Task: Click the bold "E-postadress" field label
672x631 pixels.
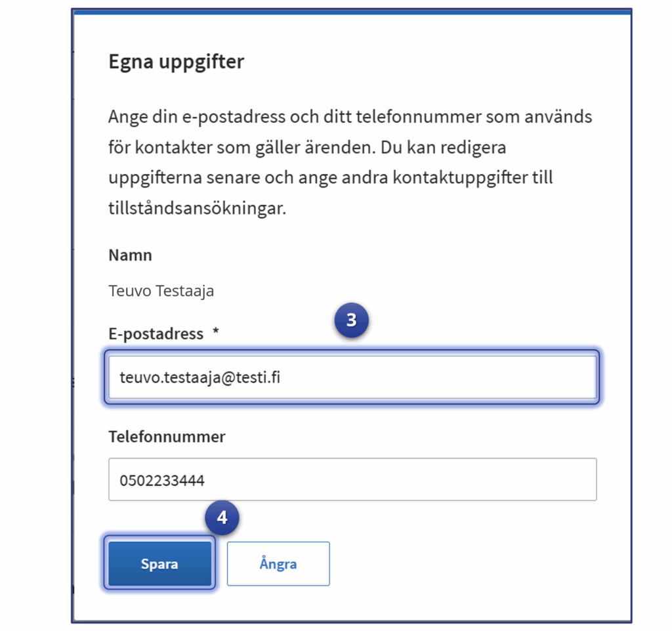Action: (x=156, y=334)
